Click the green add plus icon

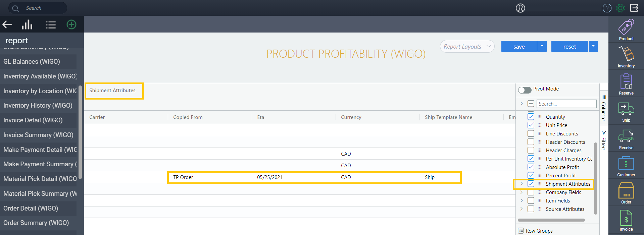point(71,24)
